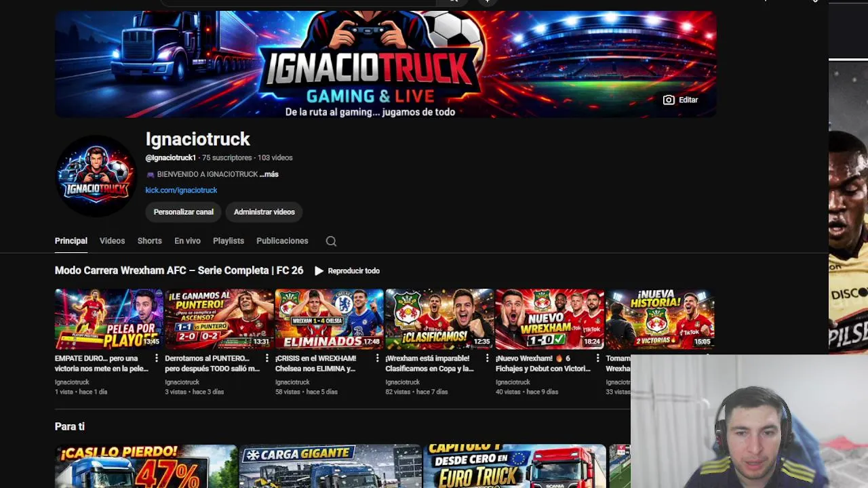Click the 103 videos count text

coord(275,158)
